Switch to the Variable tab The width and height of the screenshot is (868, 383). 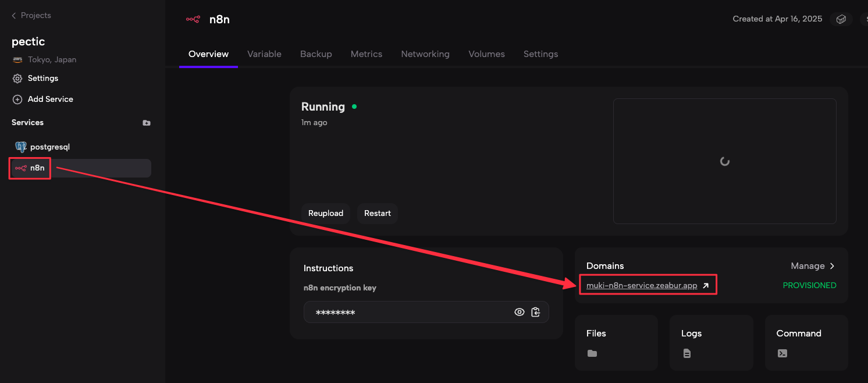(264, 54)
